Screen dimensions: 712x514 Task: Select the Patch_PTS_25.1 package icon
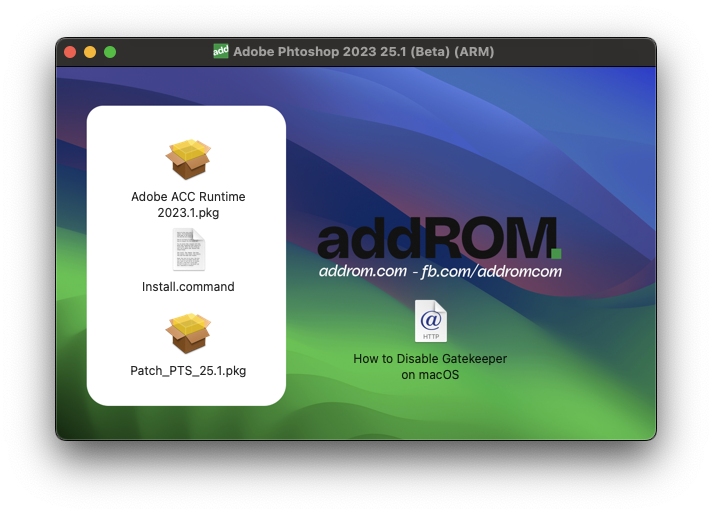(188, 333)
